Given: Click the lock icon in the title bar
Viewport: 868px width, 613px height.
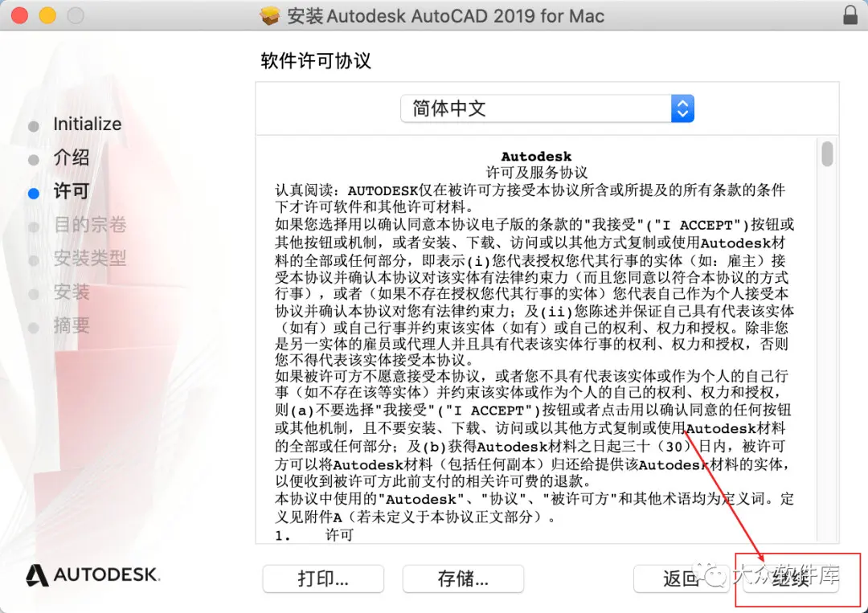Looking at the screenshot, I should [x=850, y=15].
